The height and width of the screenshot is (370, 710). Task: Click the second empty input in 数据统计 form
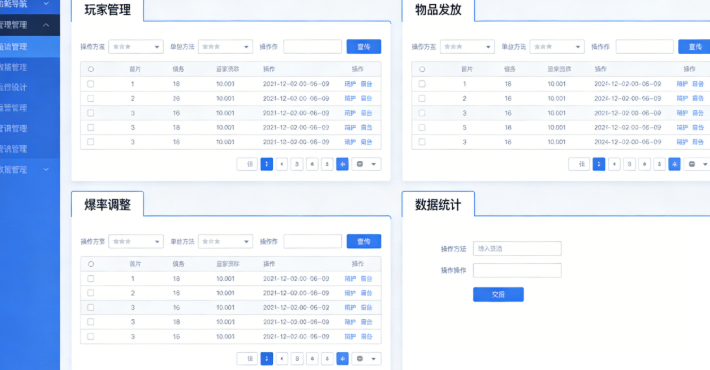tap(517, 270)
